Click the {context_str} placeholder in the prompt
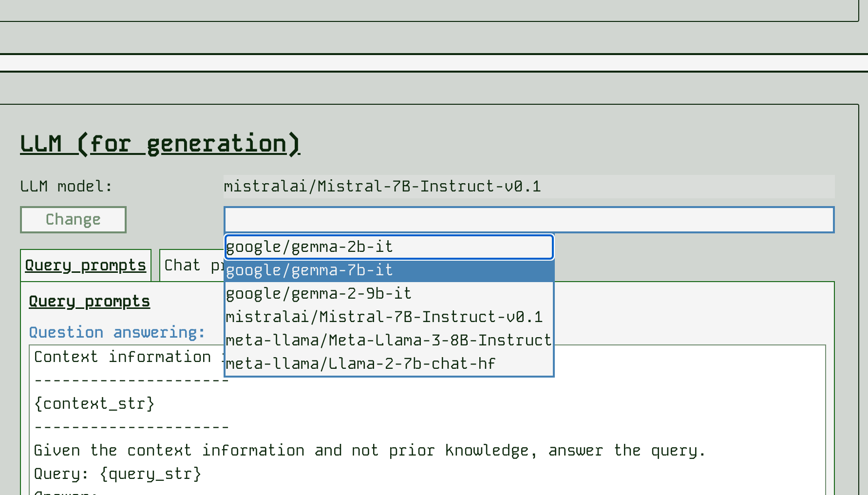 coord(94,404)
